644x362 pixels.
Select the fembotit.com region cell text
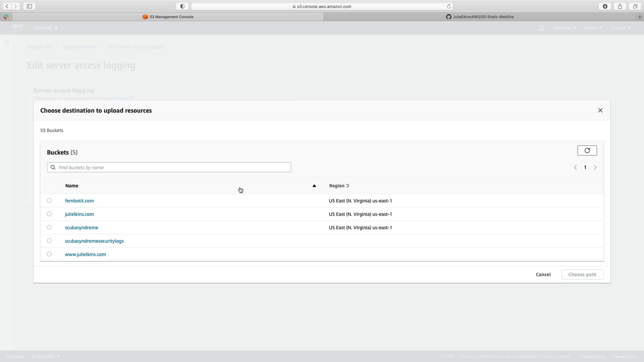(360, 201)
